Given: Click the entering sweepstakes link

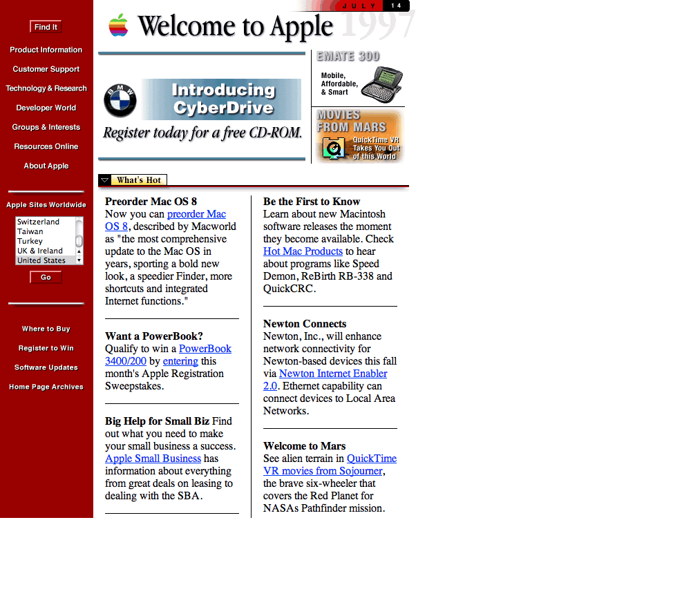Looking at the screenshot, I should [x=180, y=361].
